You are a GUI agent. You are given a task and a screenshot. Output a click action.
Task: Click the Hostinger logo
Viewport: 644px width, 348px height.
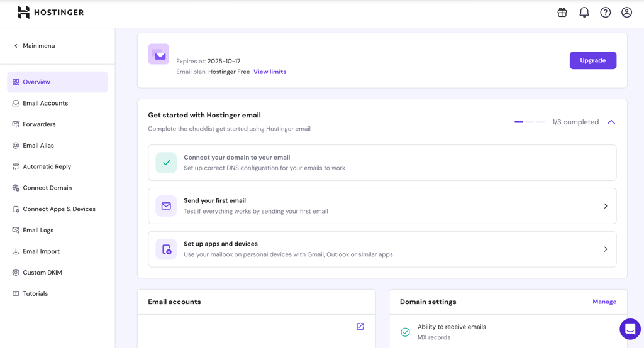(x=50, y=13)
